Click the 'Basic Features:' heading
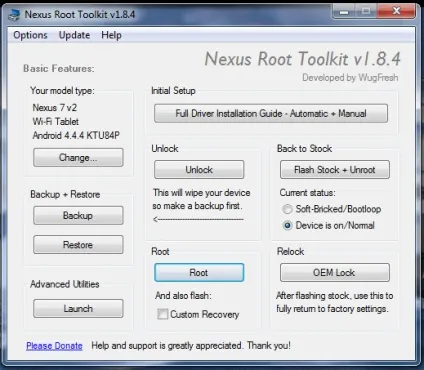This screenshot has width=424, height=370. [59, 69]
